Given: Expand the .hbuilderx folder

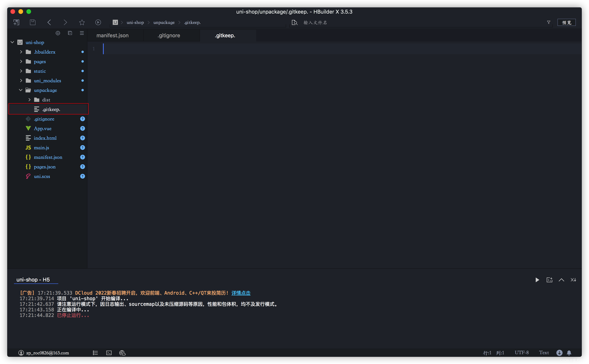Looking at the screenshot, I should pyautogui.click(x=21, y=52).
